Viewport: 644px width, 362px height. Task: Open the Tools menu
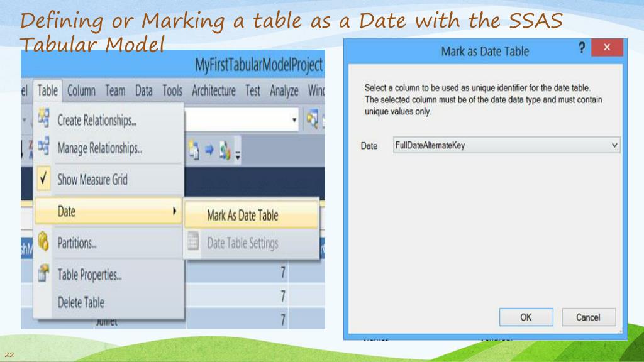pyautogui.click(x=172, y=90)
